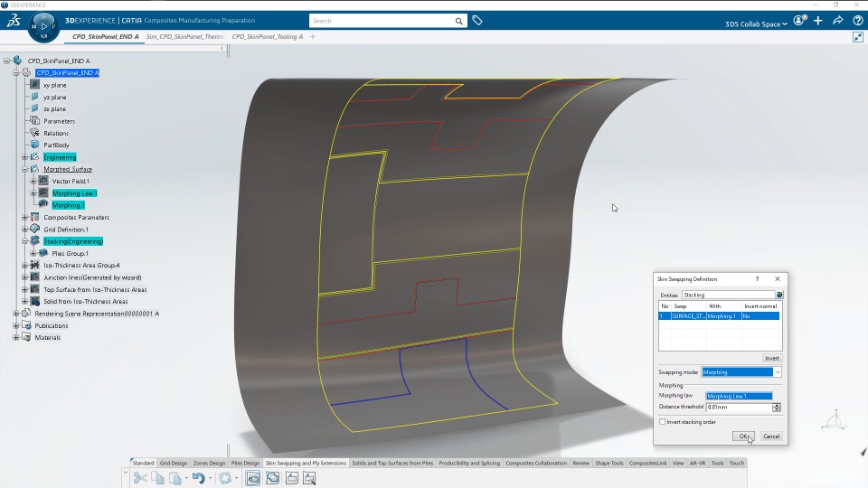Click the Skin Swapping tool icon

[x=253, y=478]
